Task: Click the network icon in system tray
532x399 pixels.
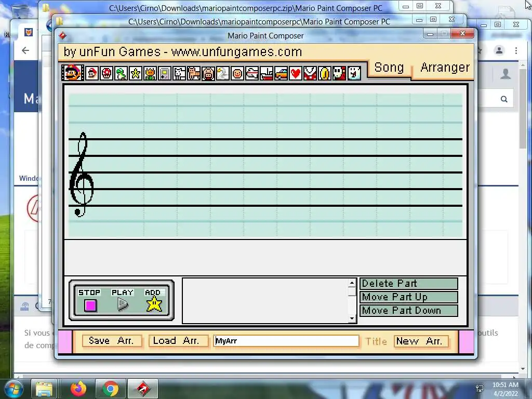Action: [x=480, y=389]
